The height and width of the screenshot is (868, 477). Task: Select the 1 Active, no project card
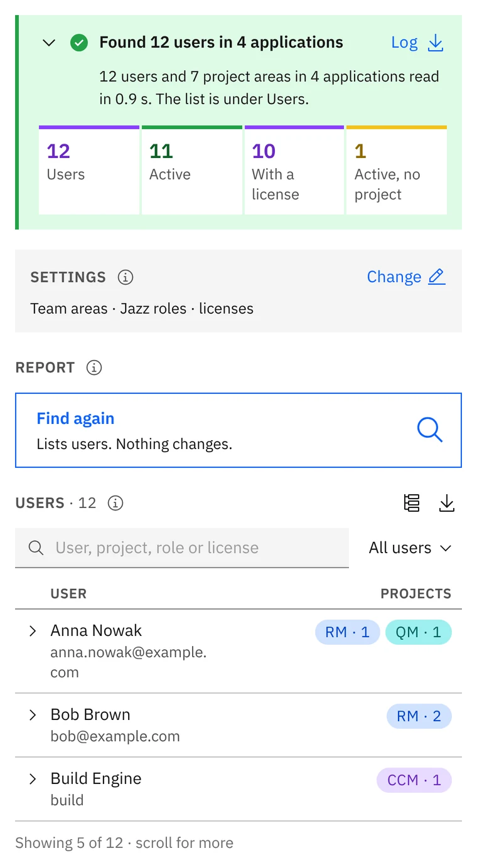[x=397, y=170]
